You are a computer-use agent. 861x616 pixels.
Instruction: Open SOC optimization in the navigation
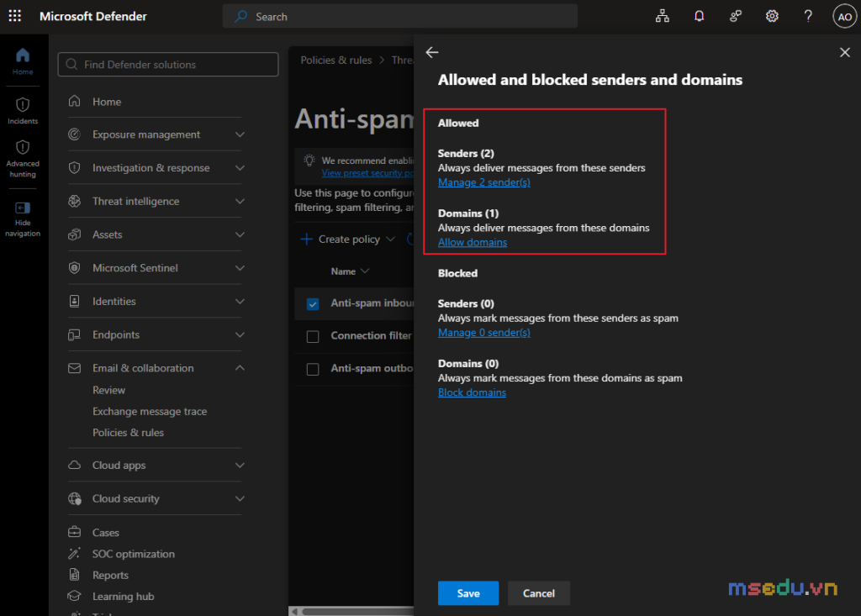134,554
